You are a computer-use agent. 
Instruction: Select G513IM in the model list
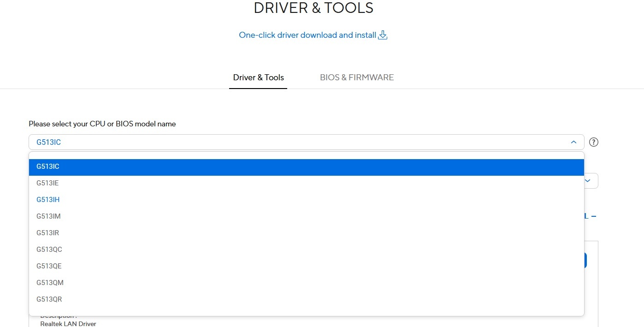(x=307, y=216)
